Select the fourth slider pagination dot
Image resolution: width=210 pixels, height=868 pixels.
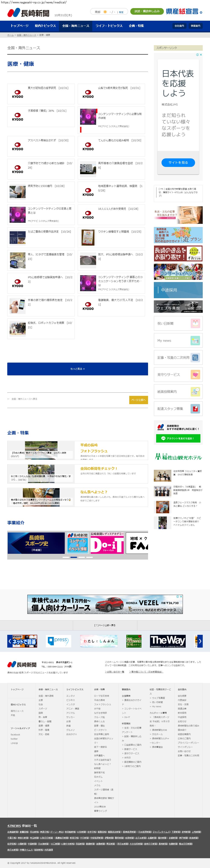coord(90,557)
